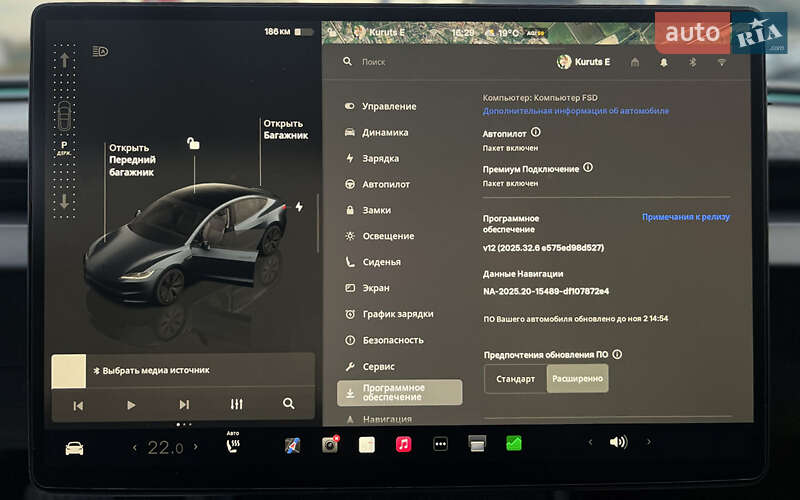The height and width of the screenshot is (500, 800).
Task: Open Примечания к релизу link
Action: coord(686,217)
